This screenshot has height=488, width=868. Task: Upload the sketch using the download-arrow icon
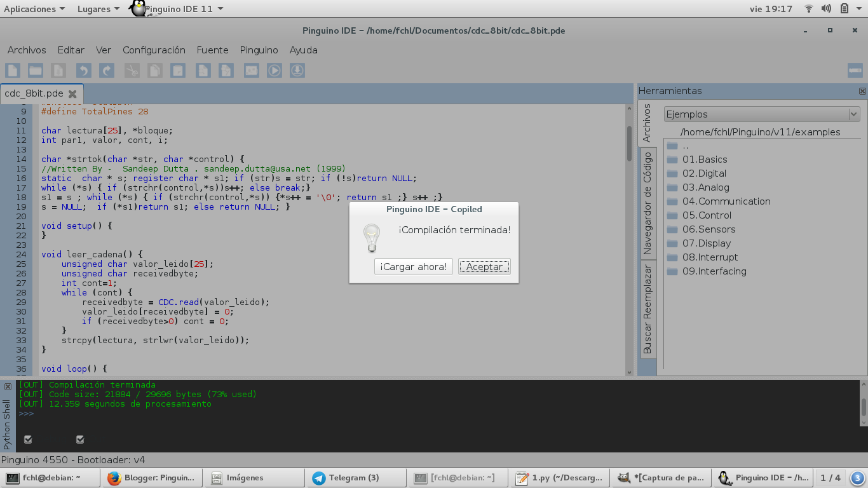coord(298,71)
